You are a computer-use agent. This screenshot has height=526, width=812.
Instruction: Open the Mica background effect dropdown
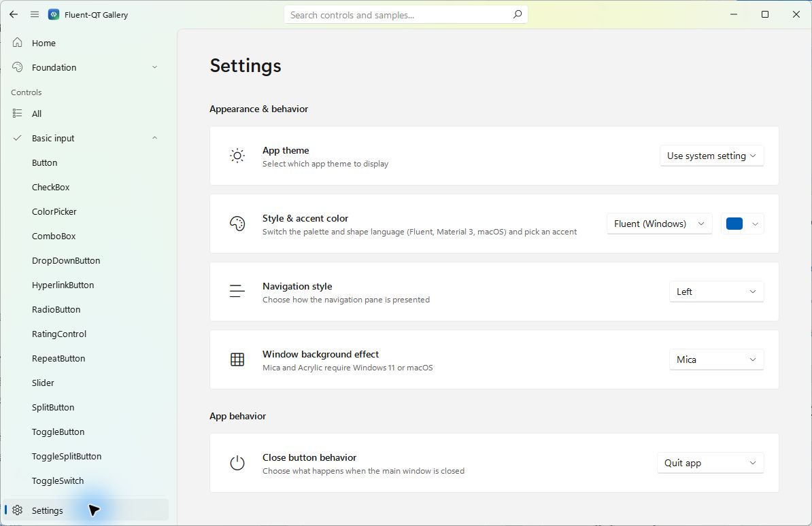[716, 360]
